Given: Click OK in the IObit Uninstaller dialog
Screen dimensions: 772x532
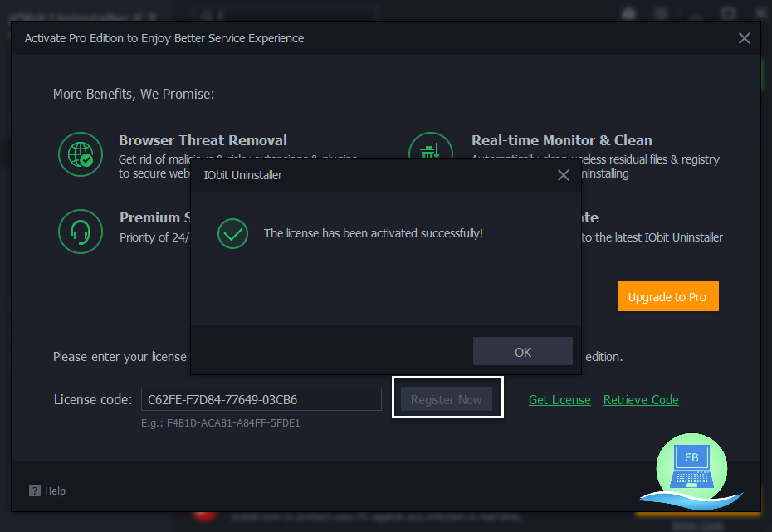Looking at the screenshot, I should (x=522, y=351).
